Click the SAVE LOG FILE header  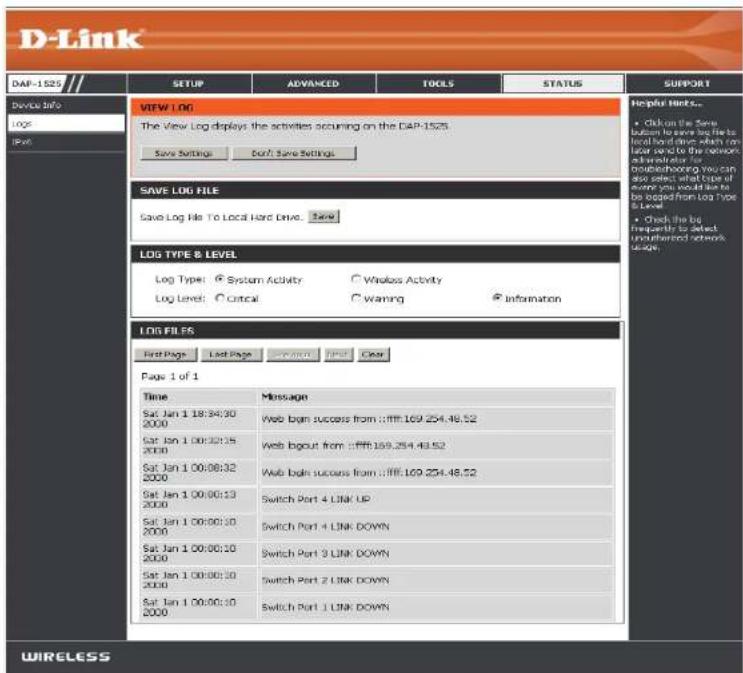(375, 191)
